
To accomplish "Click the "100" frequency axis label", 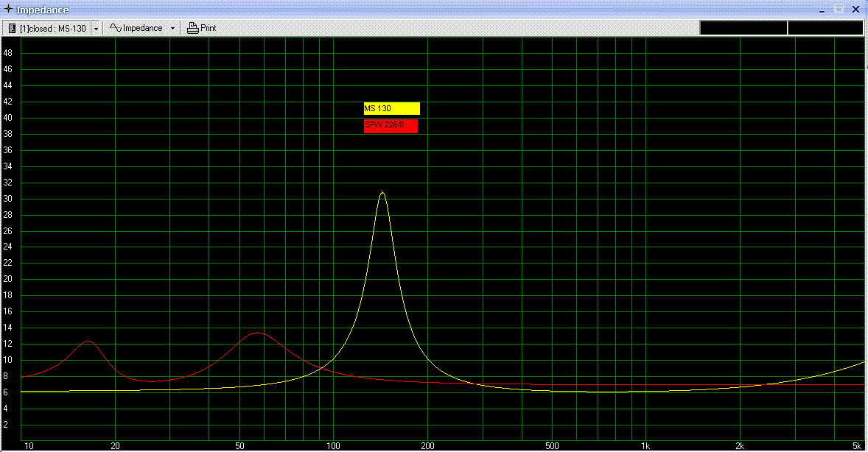I will click(x=333, y=446).
